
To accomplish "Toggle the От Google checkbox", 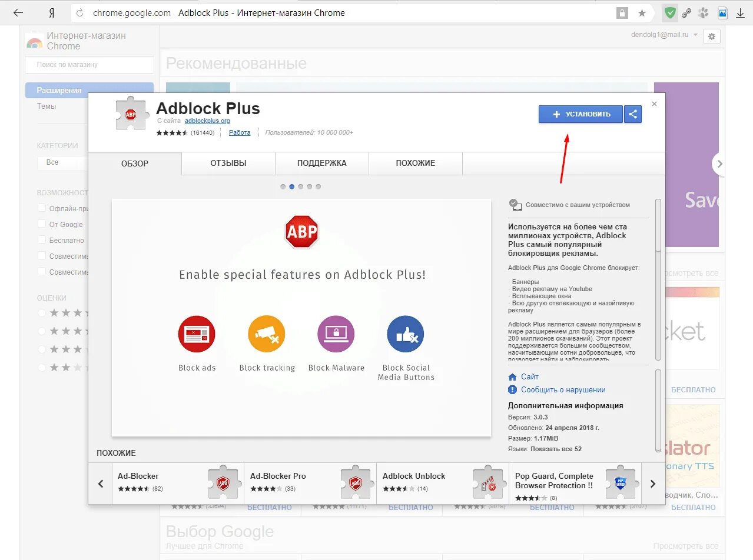I will (42, 224).
